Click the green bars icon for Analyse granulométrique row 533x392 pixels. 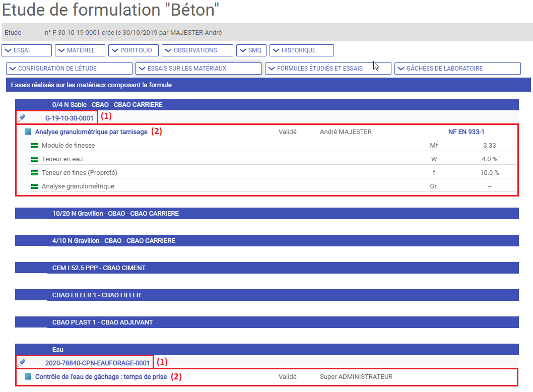click(35, 186)
